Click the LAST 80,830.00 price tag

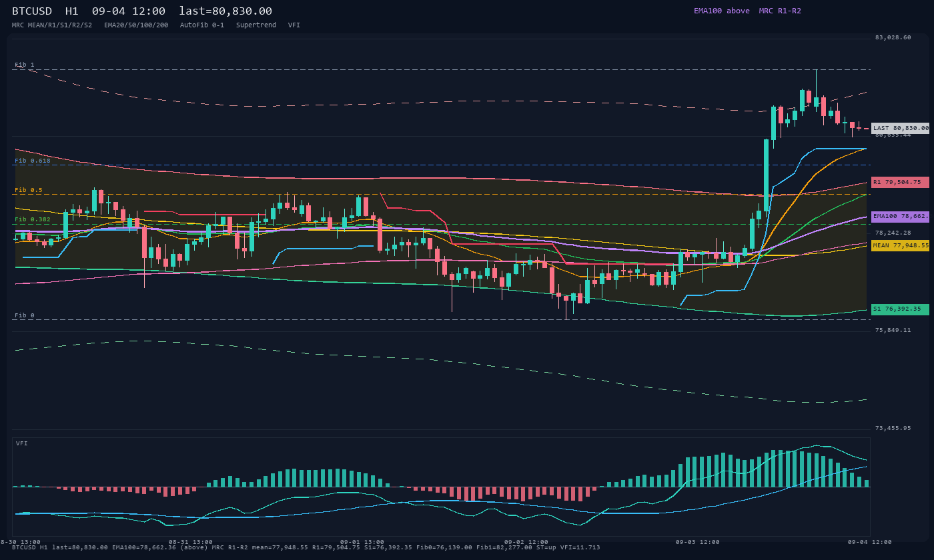[x=900, y=128]
